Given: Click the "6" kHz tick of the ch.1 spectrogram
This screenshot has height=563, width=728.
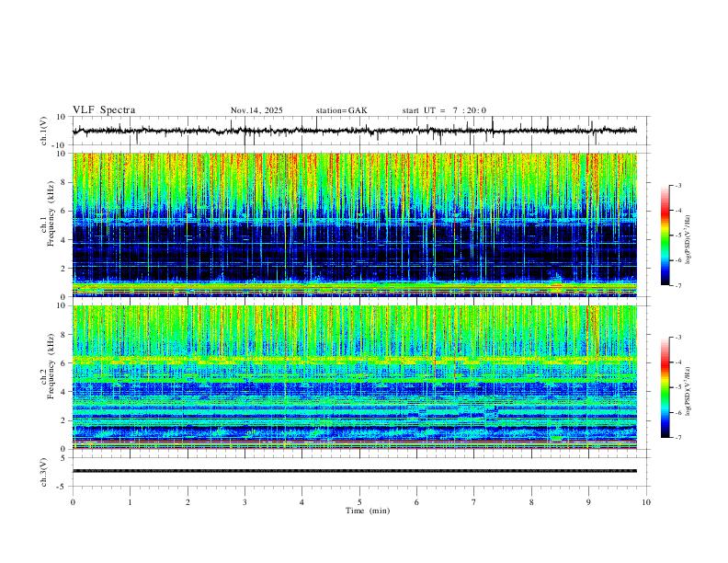Looking at the screenshot, I should pos(65,211).
